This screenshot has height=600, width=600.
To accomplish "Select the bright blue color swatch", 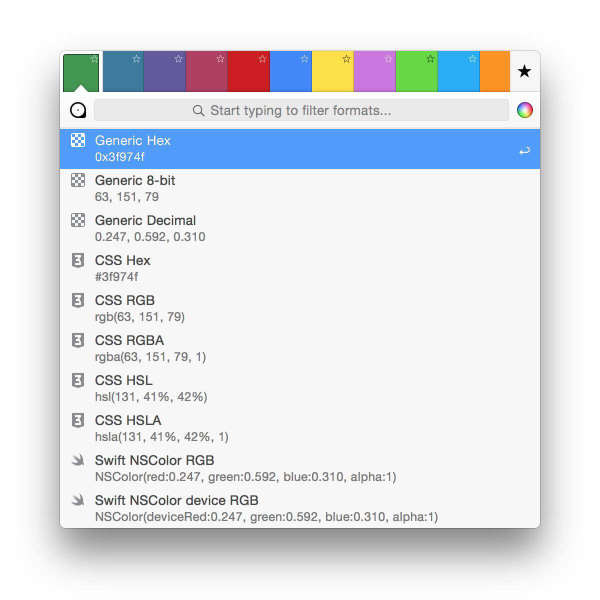I will 291,71.
